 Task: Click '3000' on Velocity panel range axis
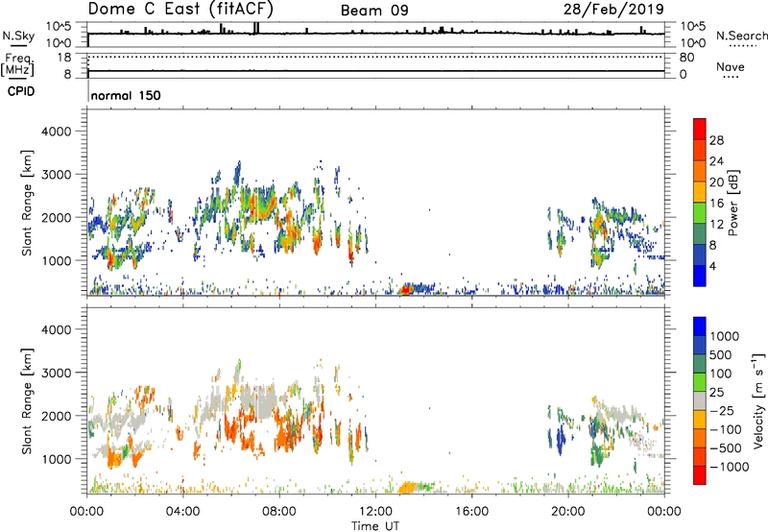(56, 373)
